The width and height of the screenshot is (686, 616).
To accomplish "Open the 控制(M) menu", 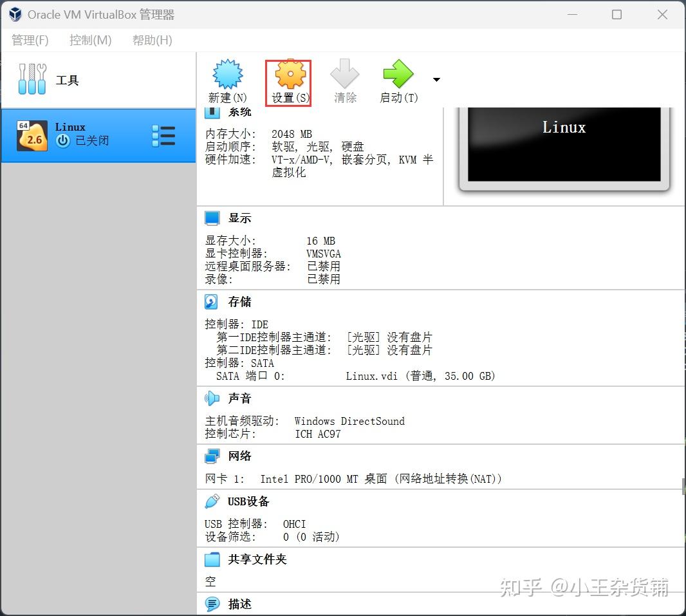I will 90,40.
